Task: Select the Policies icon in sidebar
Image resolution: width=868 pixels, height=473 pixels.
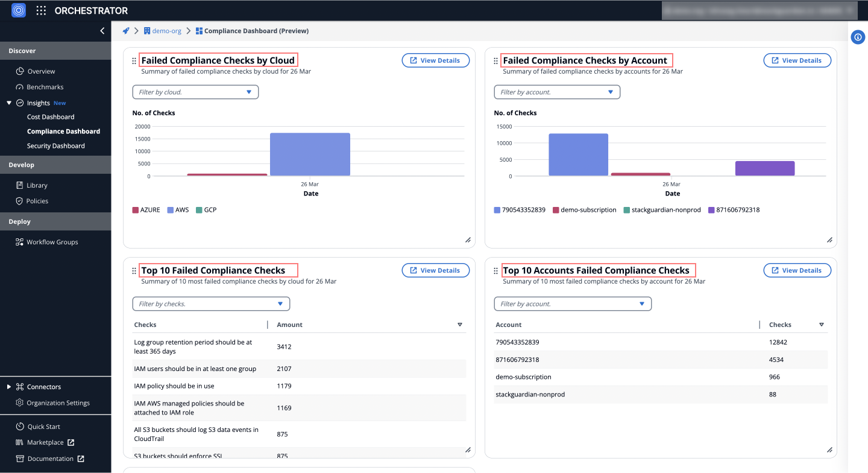Action: point(19,201)
